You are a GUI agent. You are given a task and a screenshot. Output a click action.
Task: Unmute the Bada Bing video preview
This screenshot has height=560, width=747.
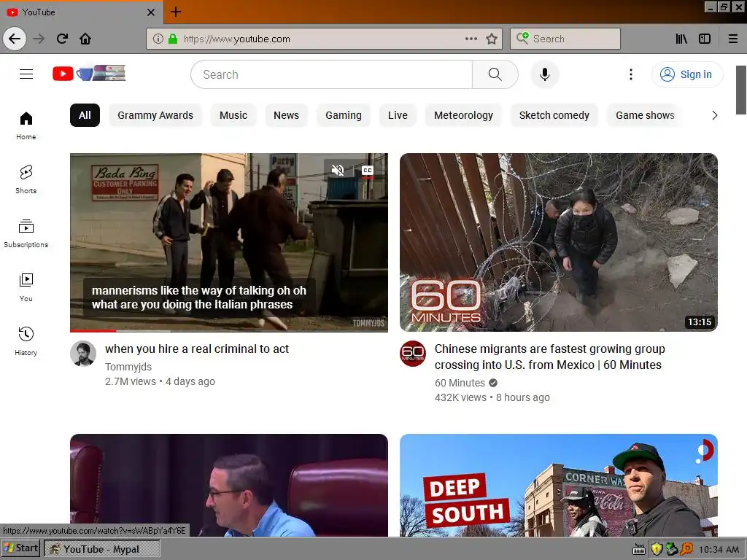338,170
